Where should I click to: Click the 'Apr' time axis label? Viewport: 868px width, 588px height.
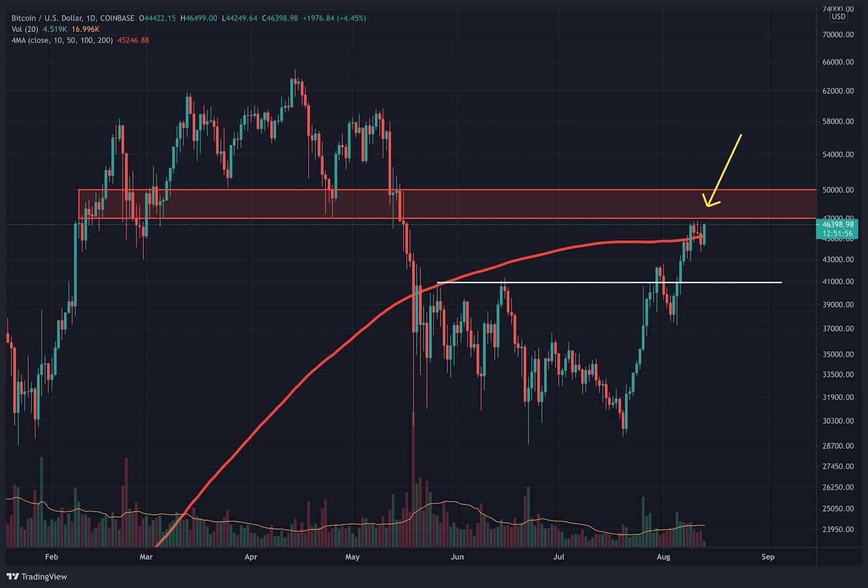[x=251, y=557]
